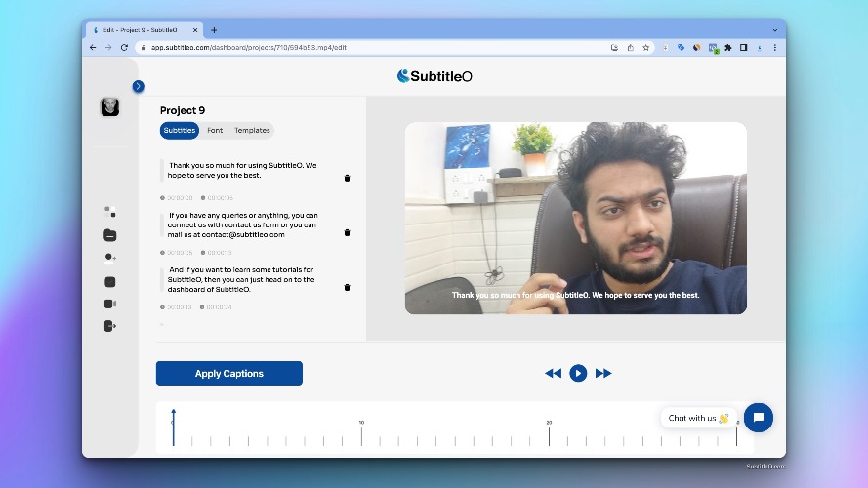Rewind the video playback

point(553,374)
